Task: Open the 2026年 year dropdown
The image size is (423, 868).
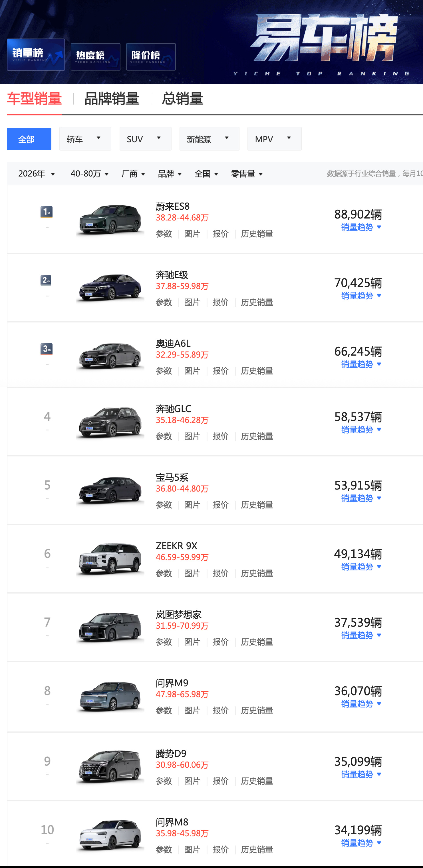Action: [36, 174]
